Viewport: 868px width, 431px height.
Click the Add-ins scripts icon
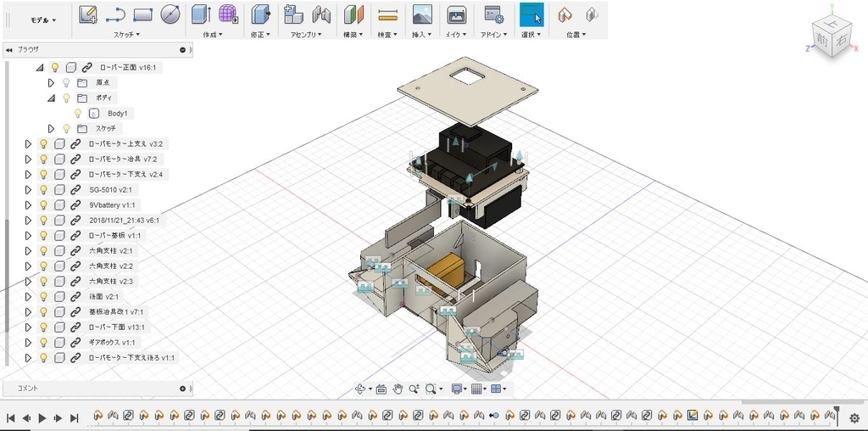coord(493,14)
